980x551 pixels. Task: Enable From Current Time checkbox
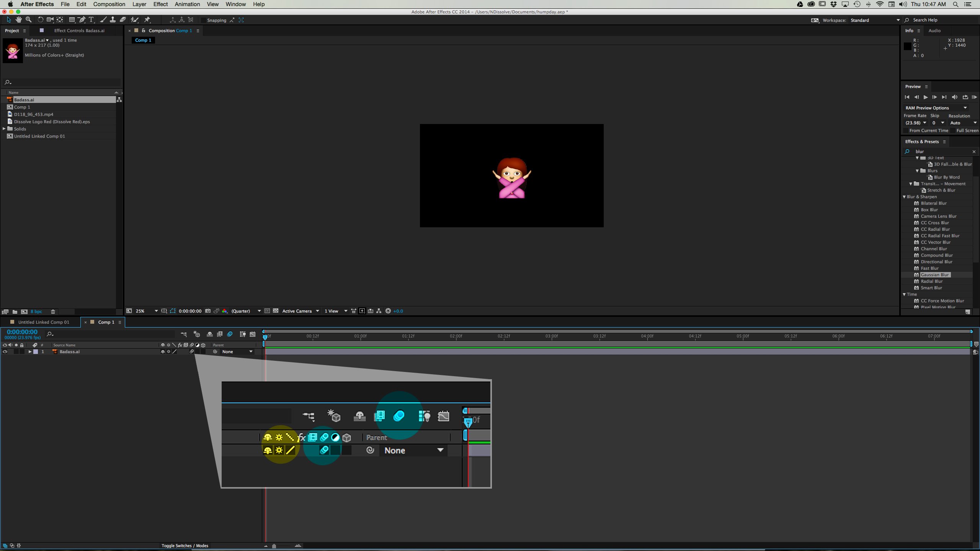[906, 130]
